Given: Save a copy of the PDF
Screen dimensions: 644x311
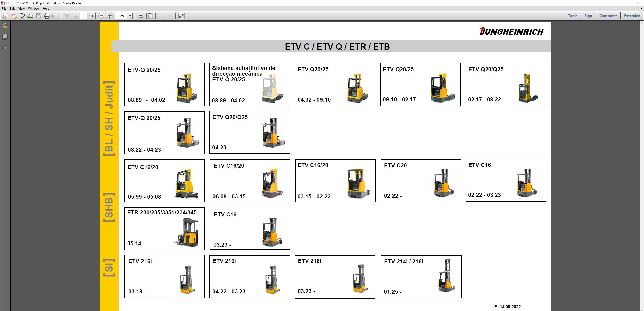Looking at the screenshot, I should pyautogui.click(x=39, y=16).
